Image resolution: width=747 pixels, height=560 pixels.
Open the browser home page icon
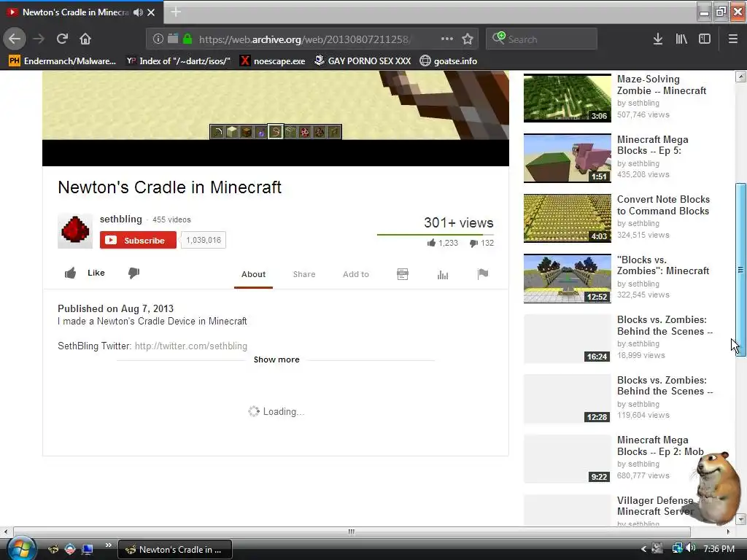point(85,39)
